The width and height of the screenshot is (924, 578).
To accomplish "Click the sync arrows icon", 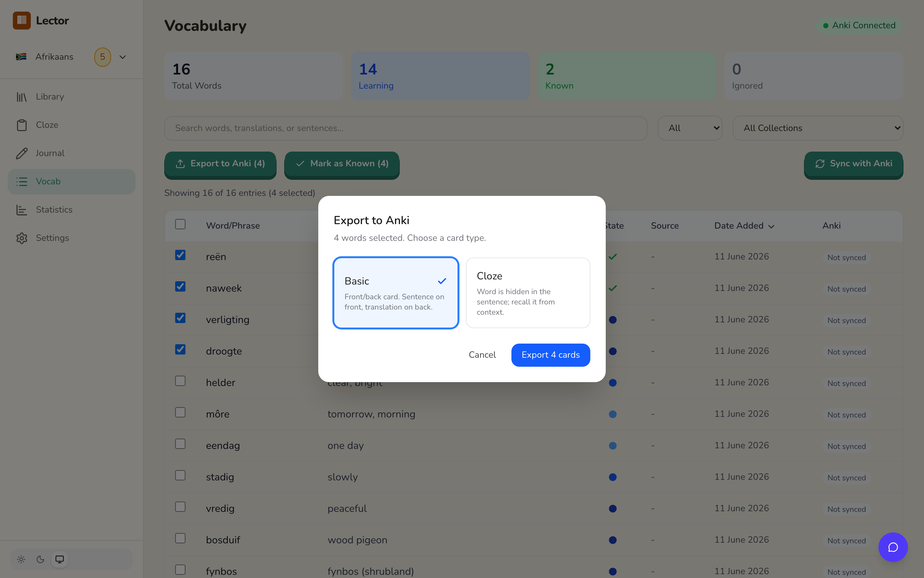I will tap(820, 164).
